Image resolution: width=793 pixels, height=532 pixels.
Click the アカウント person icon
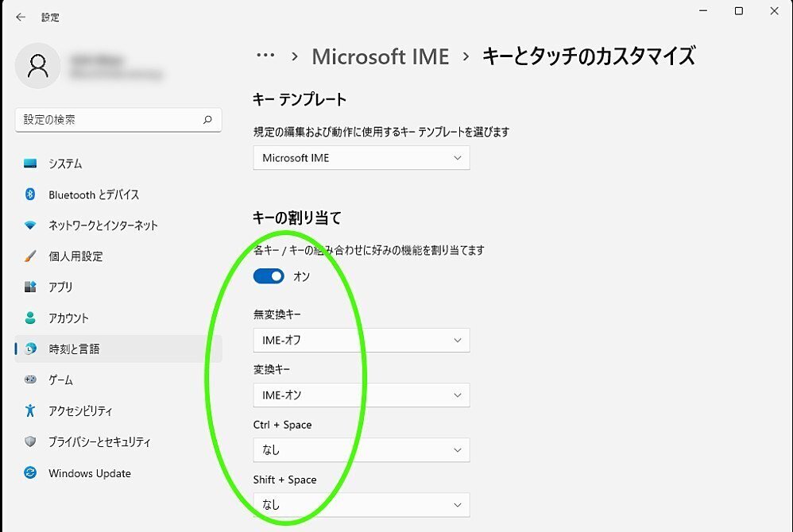click(x=30, y=318)
